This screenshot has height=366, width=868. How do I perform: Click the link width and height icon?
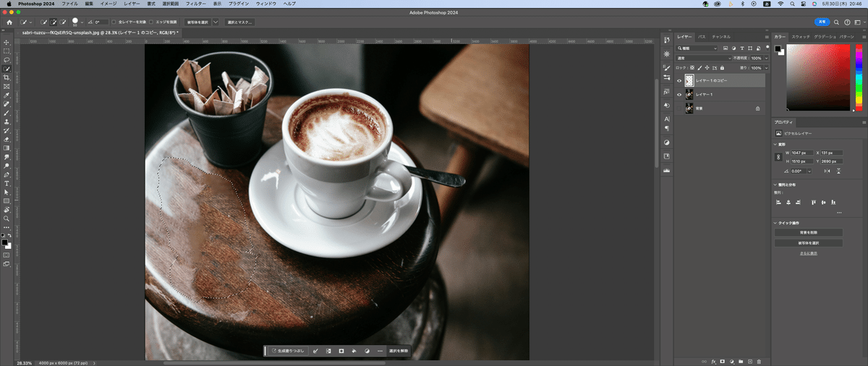(778, 156)
